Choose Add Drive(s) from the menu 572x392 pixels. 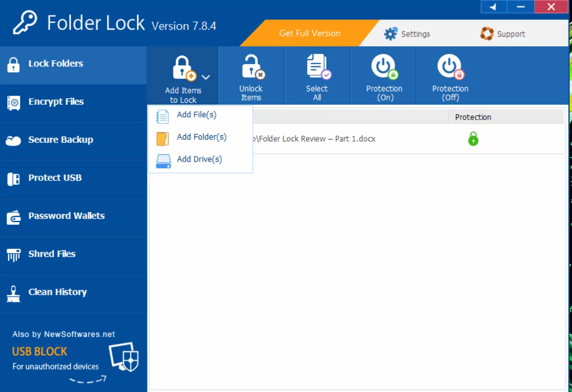199,159
